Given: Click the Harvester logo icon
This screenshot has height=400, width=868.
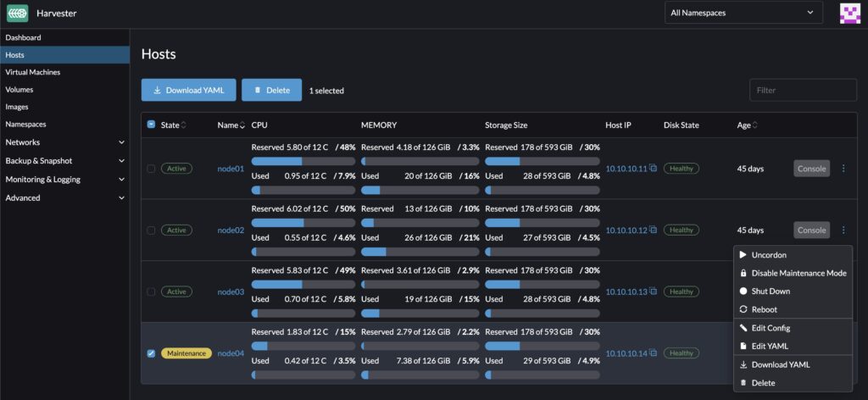Looking at the screenshot, I should (17, 13).
